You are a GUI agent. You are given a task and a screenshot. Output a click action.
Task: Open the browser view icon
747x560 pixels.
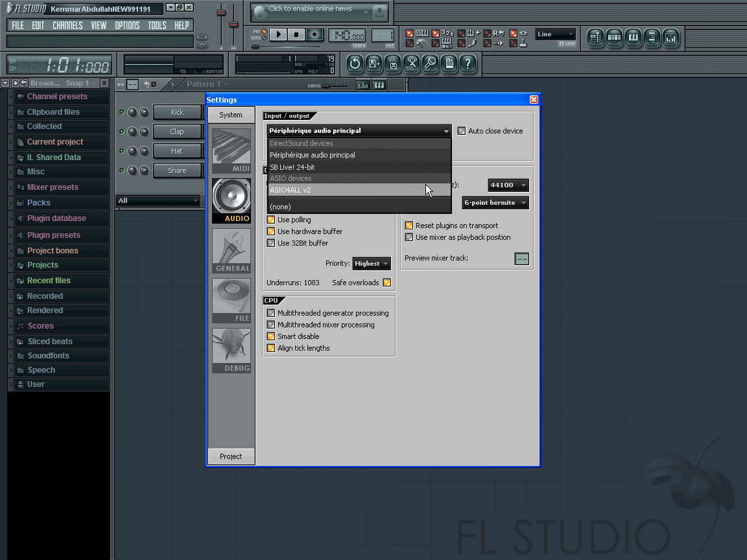pyautogui.click(x=652, y=38)
